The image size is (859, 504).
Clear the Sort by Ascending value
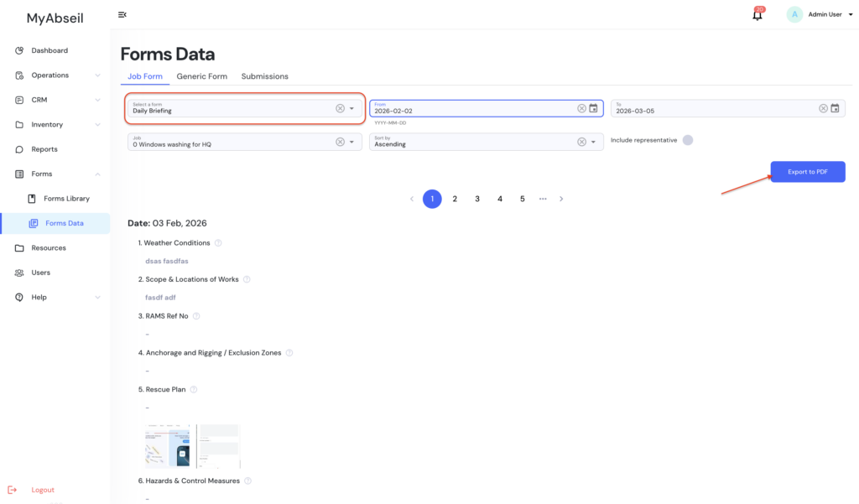coord(581,142)
